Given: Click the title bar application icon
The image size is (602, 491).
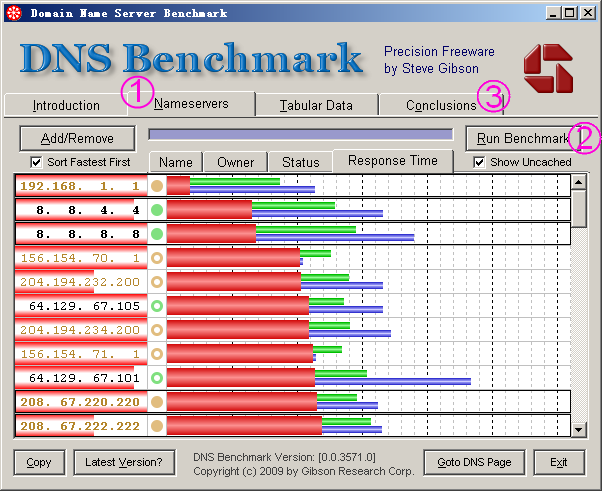Looking at the screenshot, I should (x=14, y=13).
